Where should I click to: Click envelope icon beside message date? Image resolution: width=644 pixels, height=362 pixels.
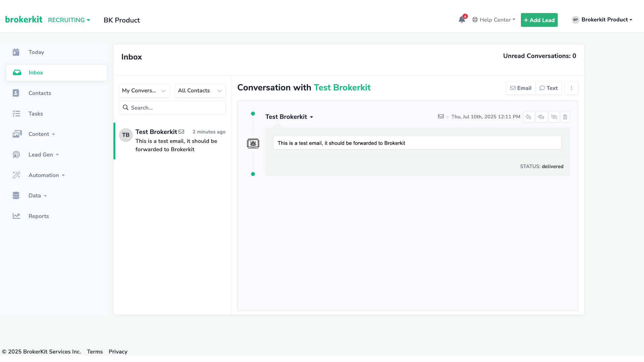[x=441, y=116]
